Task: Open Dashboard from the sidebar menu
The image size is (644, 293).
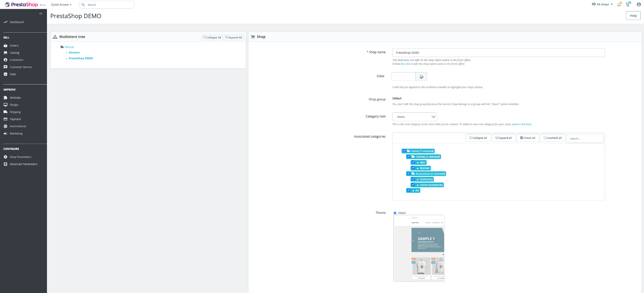Action: point(16,22)
